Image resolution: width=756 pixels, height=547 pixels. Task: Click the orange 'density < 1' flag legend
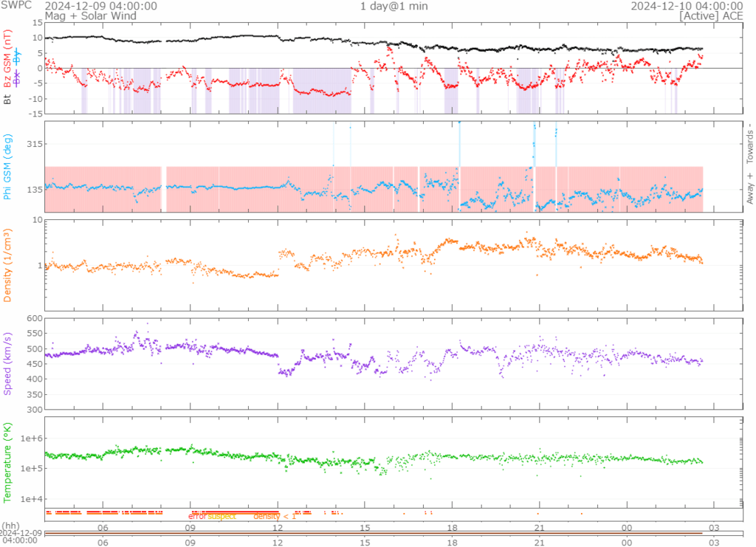pyautogui.click(x=275, y=516)
